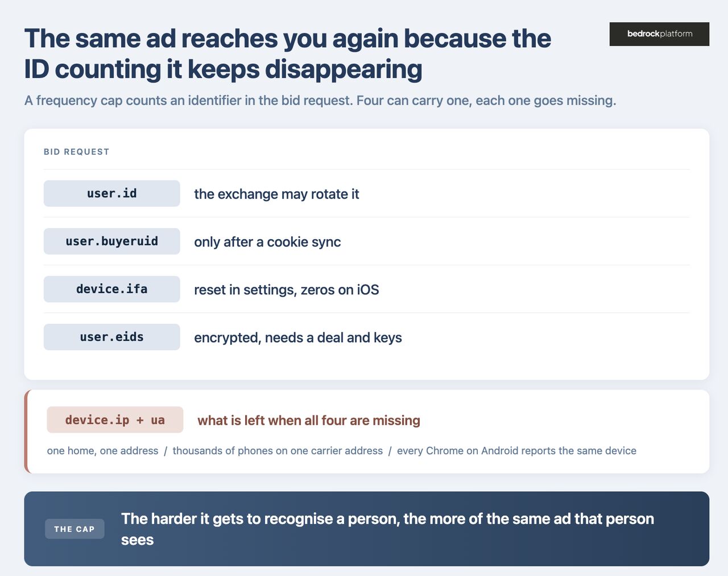The width and height of the screenshot is (728, 576).
Task: Click the headline about the same ad
Action: tap(287, 54)
